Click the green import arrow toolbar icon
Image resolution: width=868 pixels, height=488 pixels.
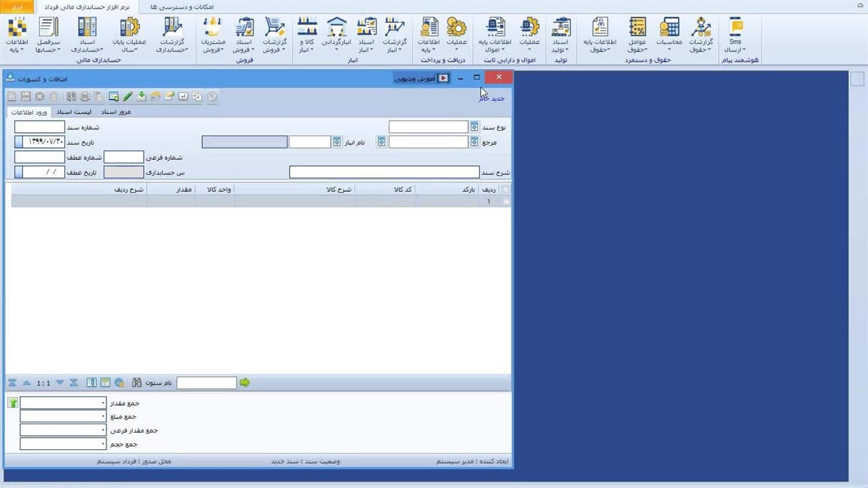point(141,97)
